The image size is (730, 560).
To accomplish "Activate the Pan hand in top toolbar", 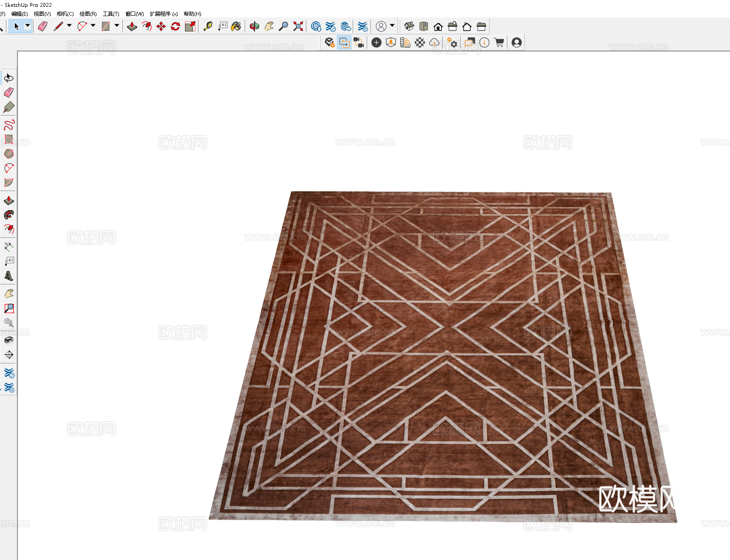I will tap(269, 26).
